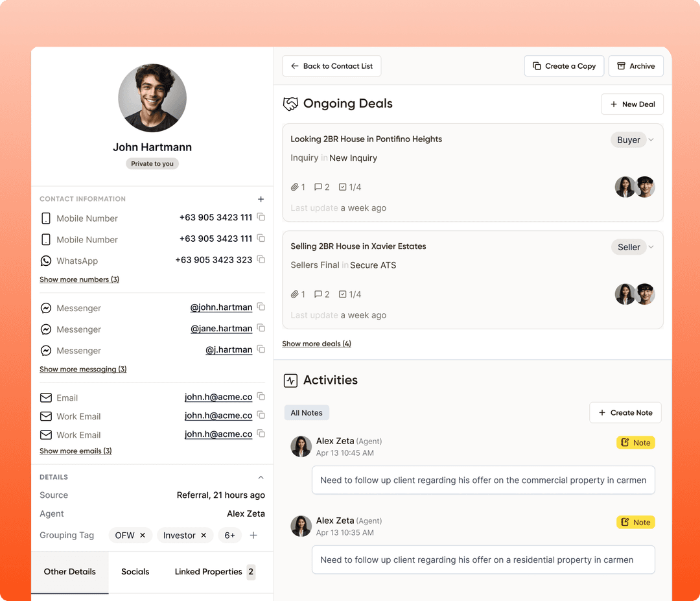The width and height of the screenshot is (700, 601).
Task: Remove the OFW grouping tag
Action: (143, 535)
